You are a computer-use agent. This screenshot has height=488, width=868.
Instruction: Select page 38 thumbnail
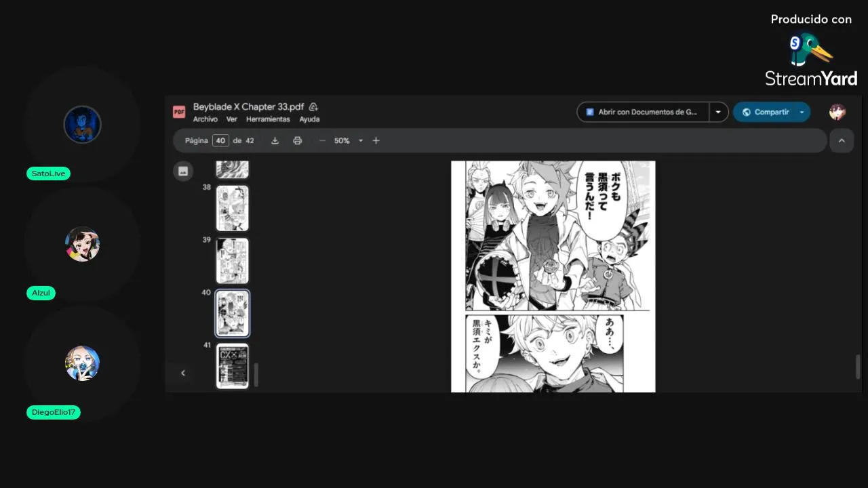point(232,208)
